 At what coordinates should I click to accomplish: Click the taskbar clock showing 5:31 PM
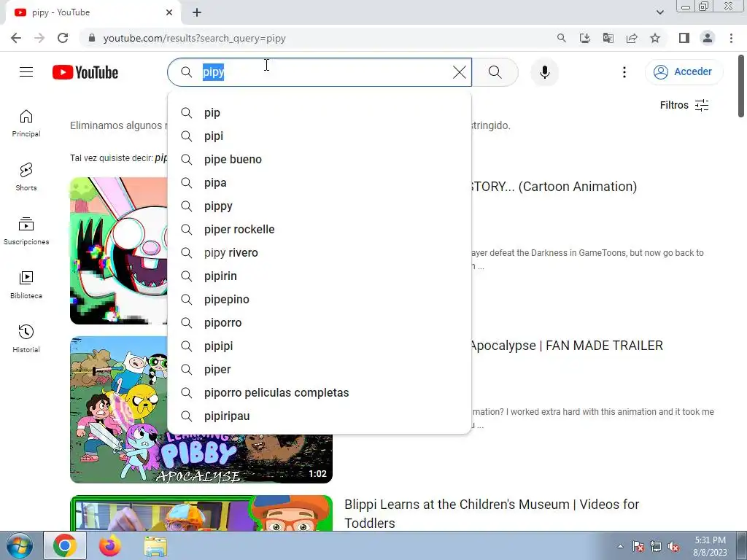click(710, 546)
